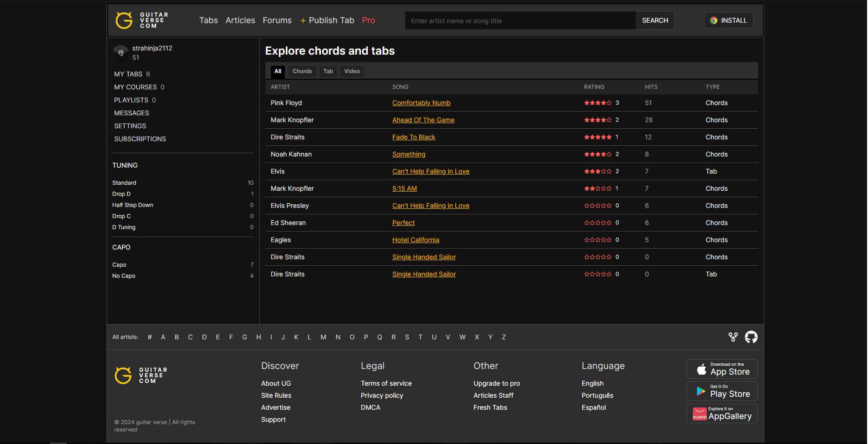Open MESSAGES in sidebar
The width and height of the screenshot is (868, 444).
pos(132,113)
